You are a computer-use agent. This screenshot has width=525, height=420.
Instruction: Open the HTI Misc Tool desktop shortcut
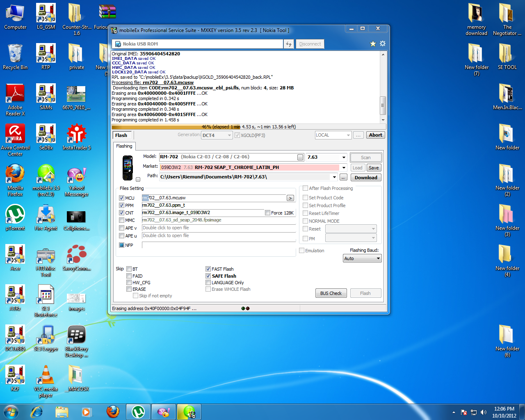[46, 261]
